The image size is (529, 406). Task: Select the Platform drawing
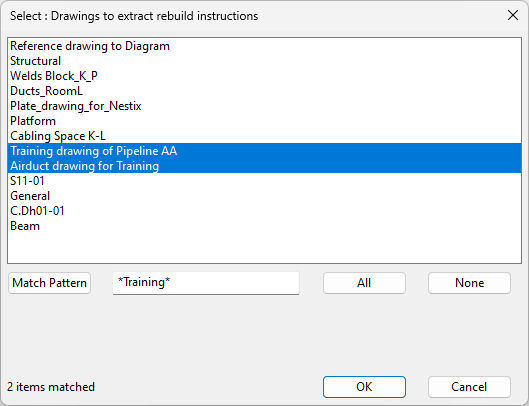(264, 121)
